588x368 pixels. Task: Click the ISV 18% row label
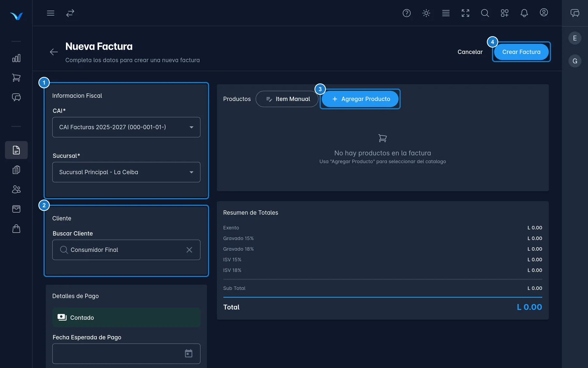[x=232, y=270]
